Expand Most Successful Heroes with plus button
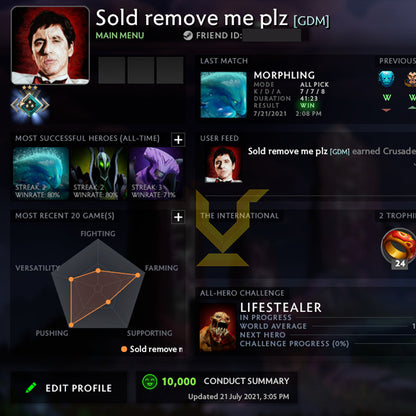 pos(178,140)
